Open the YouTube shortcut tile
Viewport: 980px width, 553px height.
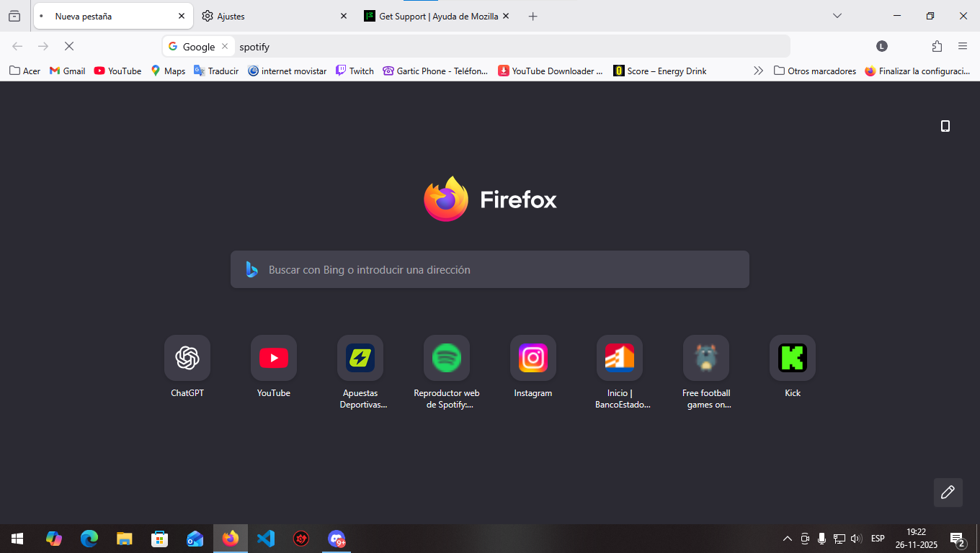pos(274,358)
